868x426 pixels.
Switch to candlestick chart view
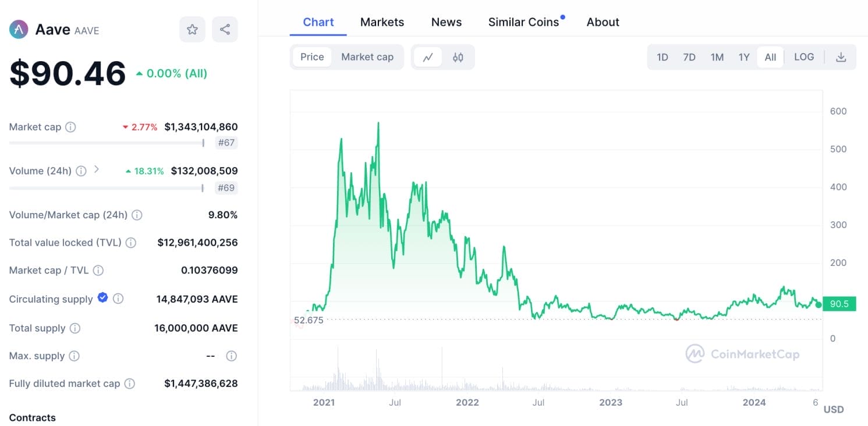pyautogui.click(x=458, y=56)
